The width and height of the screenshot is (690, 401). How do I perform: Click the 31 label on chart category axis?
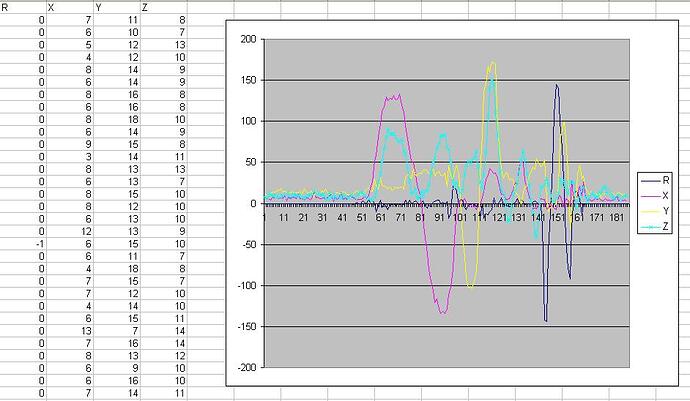(323, 217)
